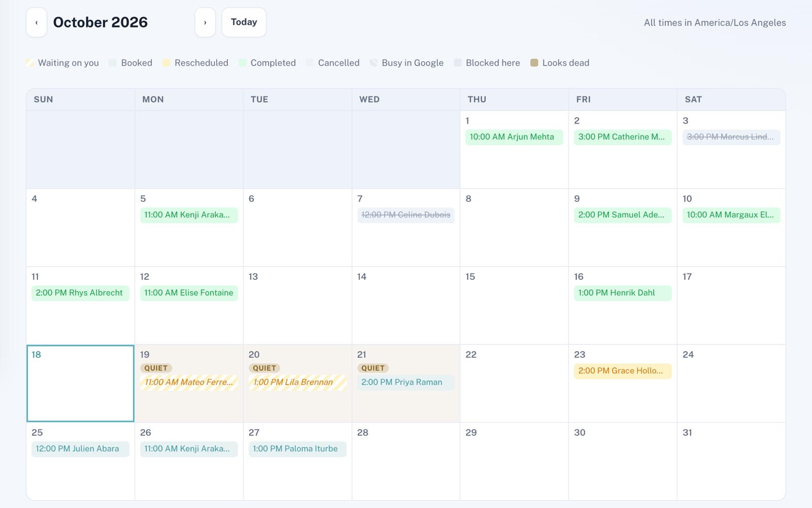Select empty day 28

coord(406,461)
